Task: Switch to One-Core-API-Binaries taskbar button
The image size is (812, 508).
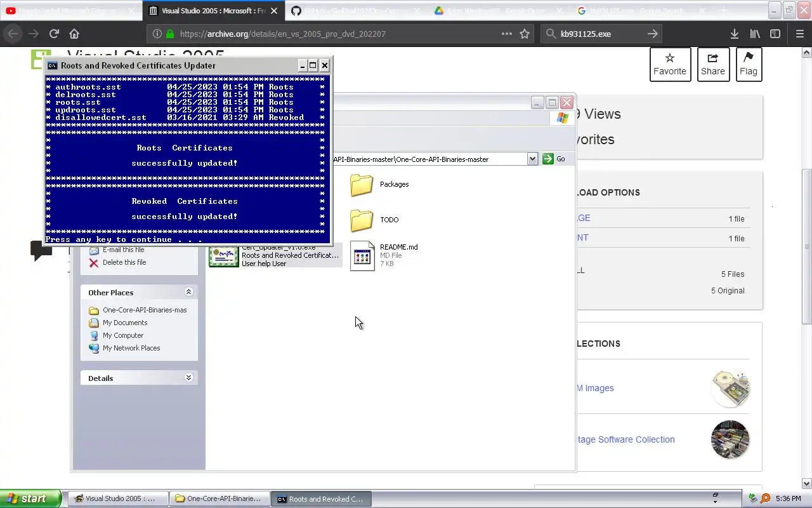Action: tap(220, 498)
